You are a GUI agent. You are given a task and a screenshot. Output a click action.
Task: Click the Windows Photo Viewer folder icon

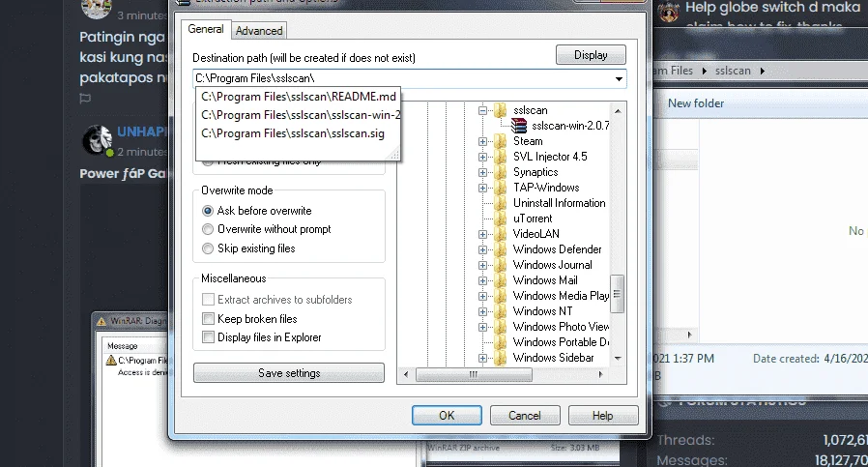pyautogui.click(x=500, y=327)
